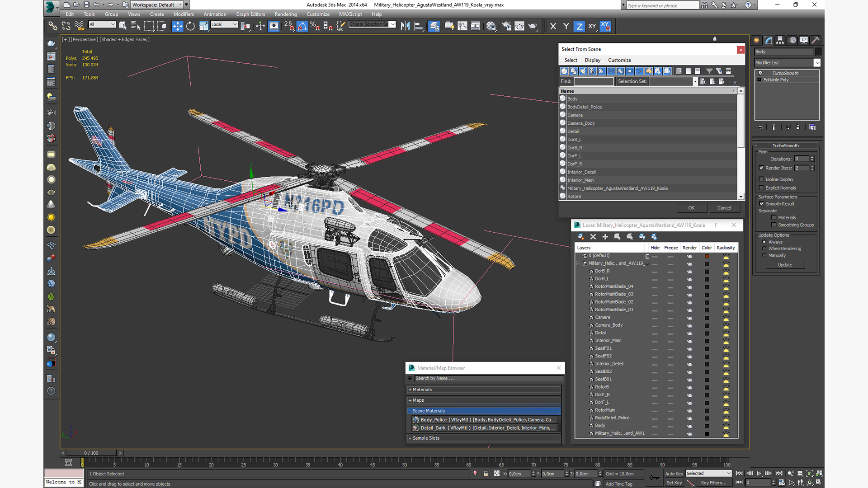Click the Set Key button
Image resolution: width=868 pixels, height=488 pixels.
(x=674, y=483)
